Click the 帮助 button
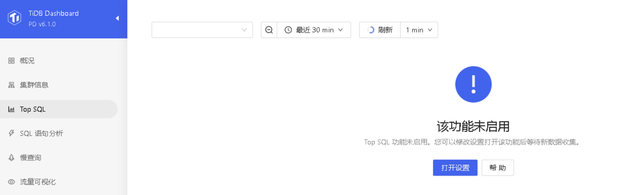The width and height of the screenshot is (644, 195). click(x=498, y=168)
